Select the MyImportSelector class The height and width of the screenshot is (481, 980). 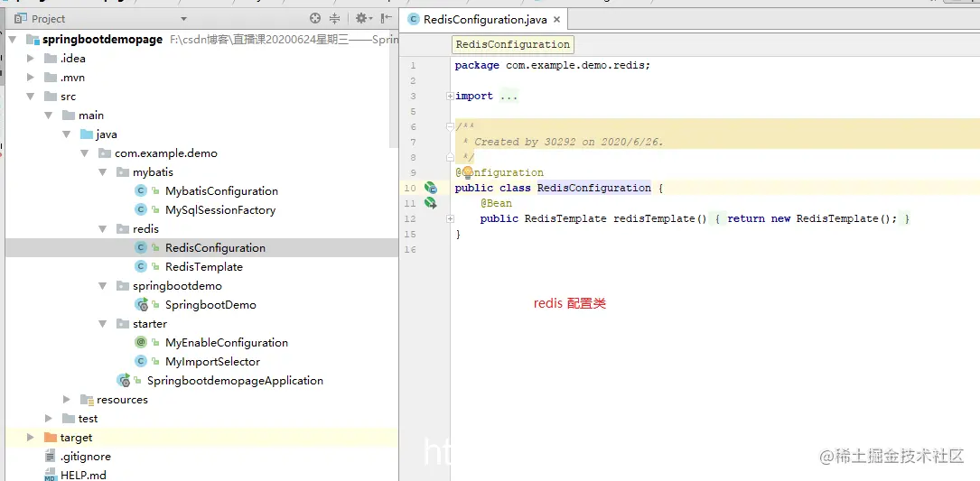click(212, 362)
